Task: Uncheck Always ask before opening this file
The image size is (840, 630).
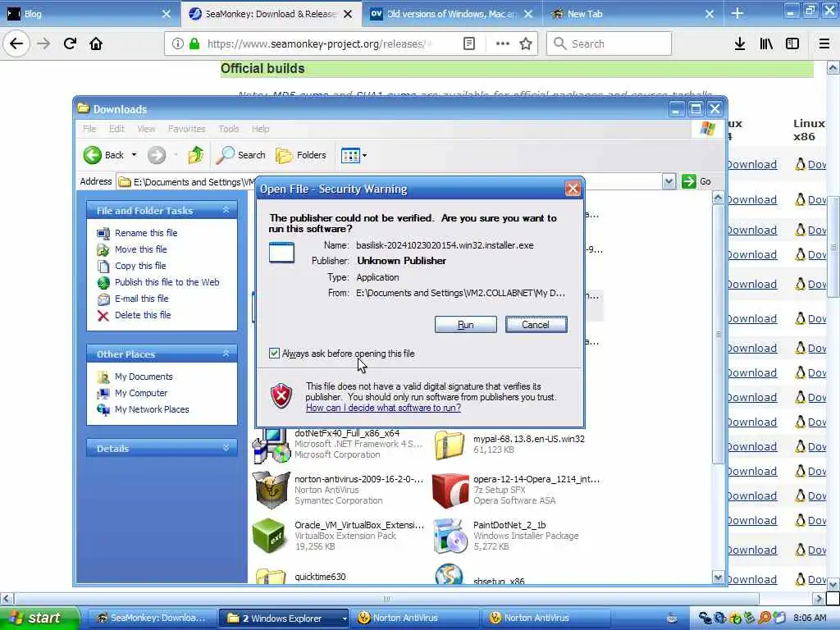Action: tap(274, 353)
